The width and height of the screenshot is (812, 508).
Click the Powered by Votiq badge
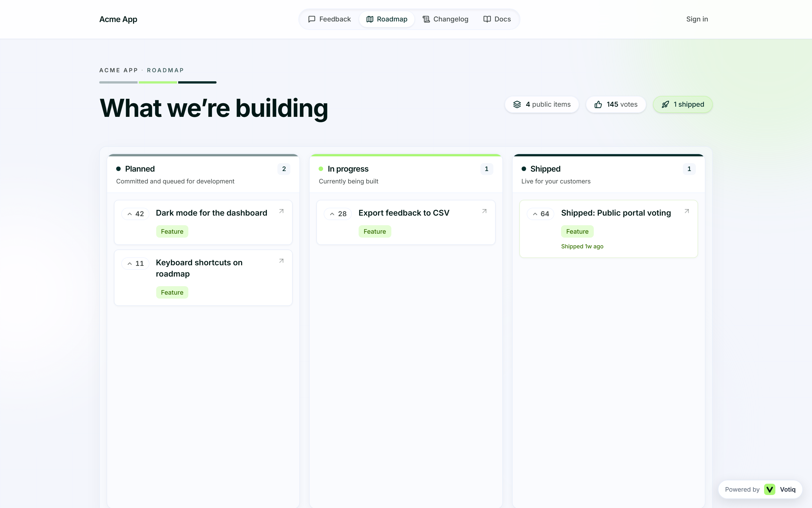coord(760,490)
